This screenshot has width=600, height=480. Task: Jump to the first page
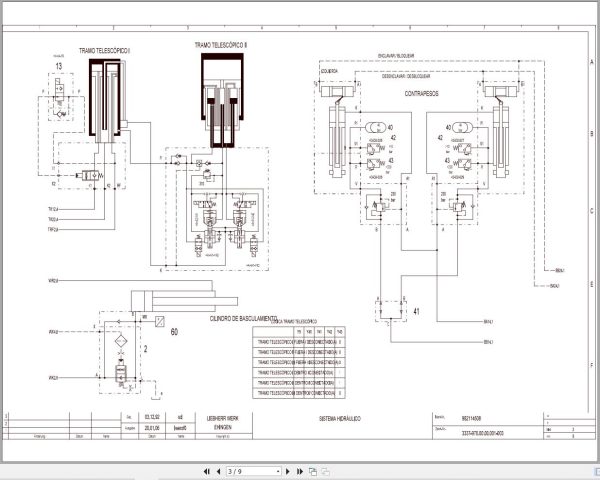207,472
